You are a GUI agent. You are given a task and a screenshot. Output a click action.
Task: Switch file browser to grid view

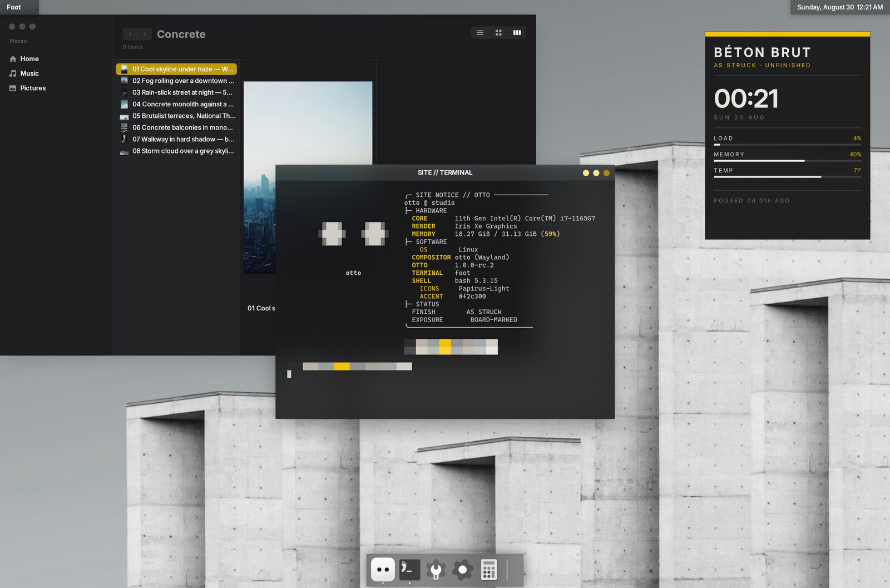[x=498, y=33]
